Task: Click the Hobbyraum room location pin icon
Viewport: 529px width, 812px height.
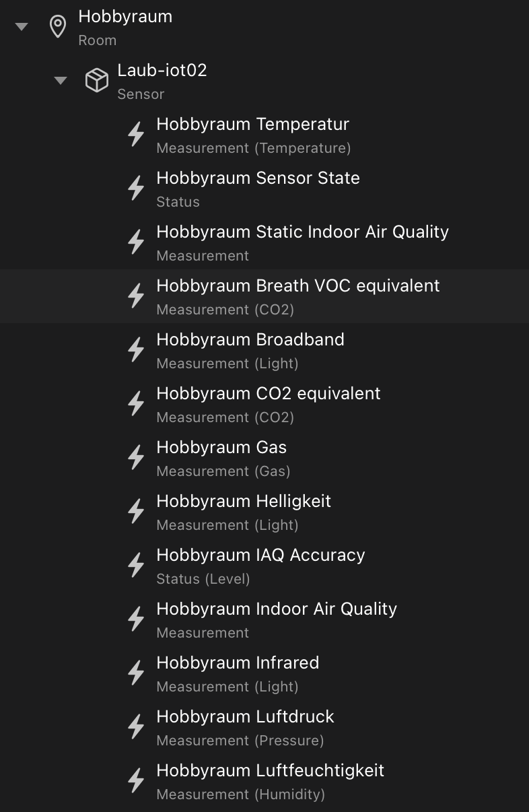Action: pos(59,27)
